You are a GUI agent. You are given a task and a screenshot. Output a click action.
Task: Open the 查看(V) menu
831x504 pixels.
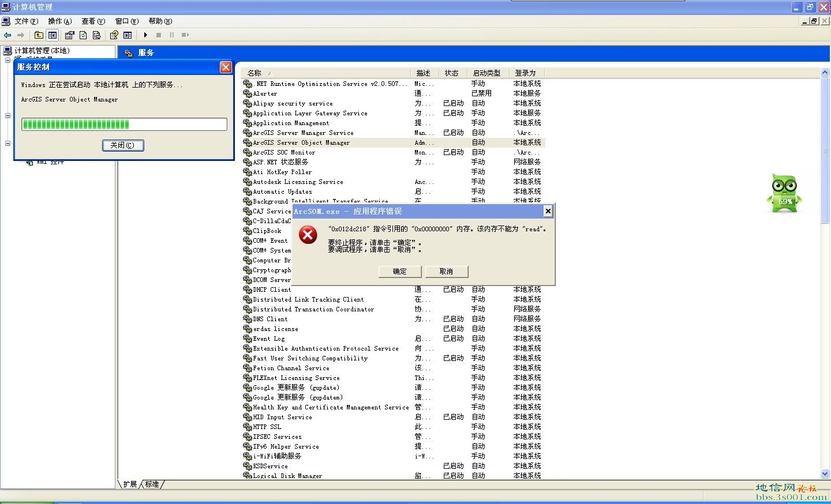[x=93, y=21]
